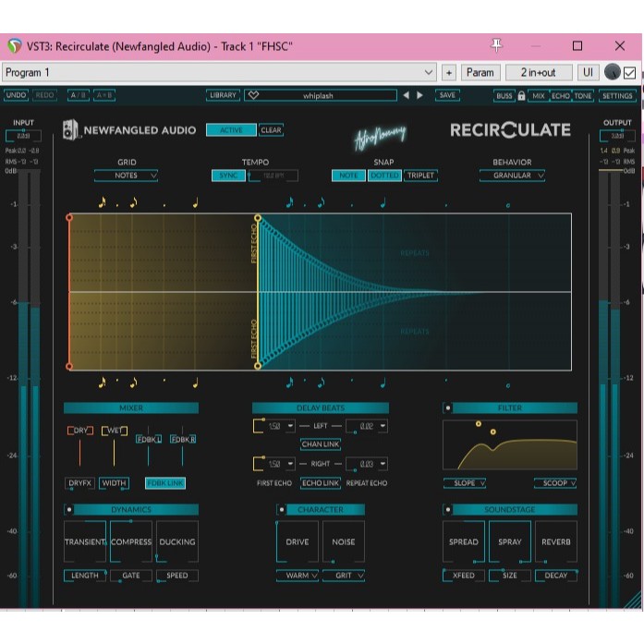Click the UNDO button
Viewport: 644px width, 644px height.
[x=16, y=95]
